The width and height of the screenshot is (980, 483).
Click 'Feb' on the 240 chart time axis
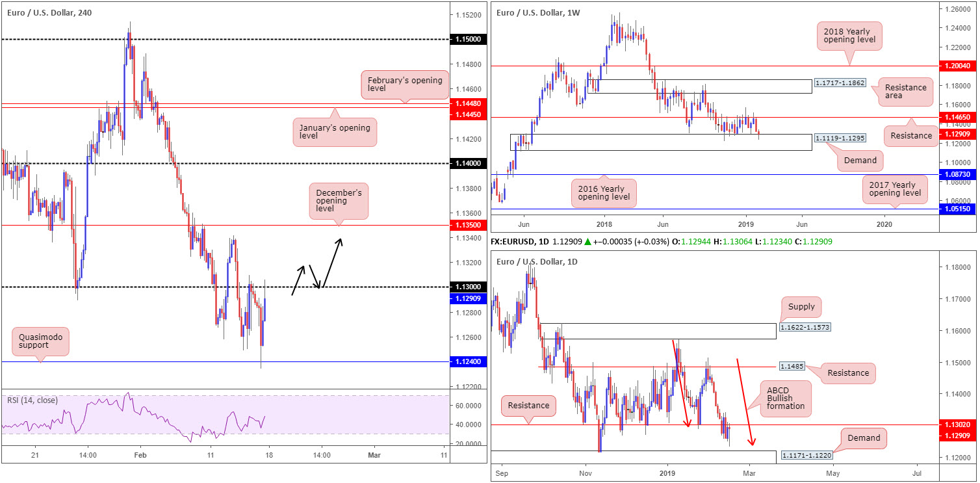pyautogui.click(x=139, y=456)
